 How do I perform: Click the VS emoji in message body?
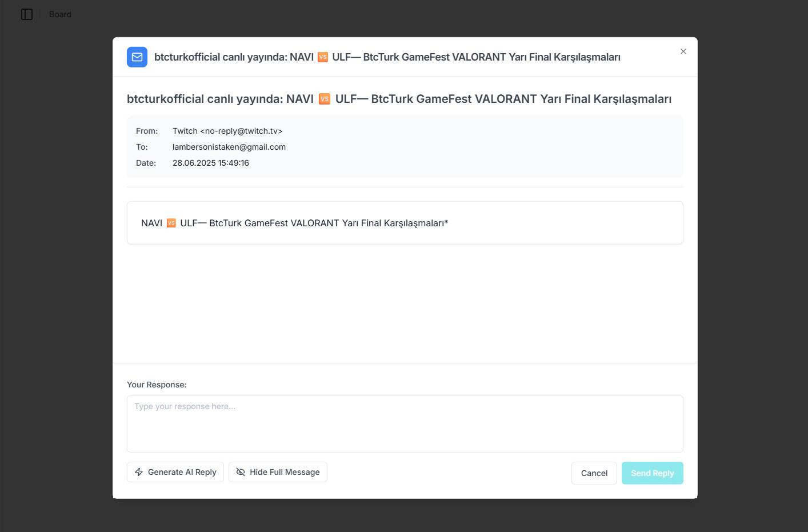(171, 223)
